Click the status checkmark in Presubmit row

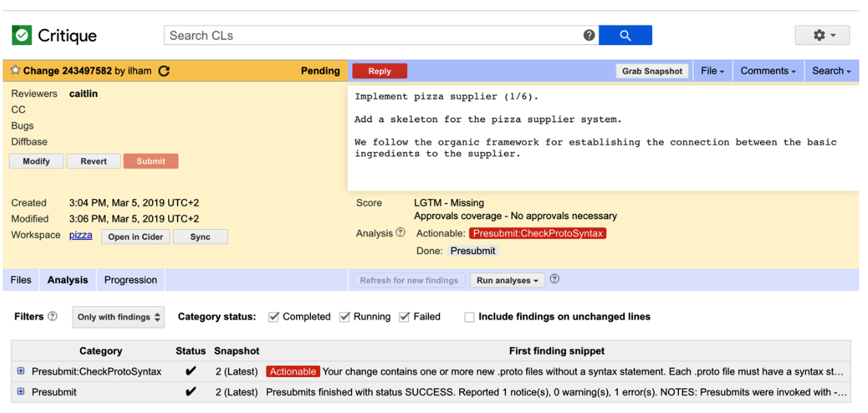(190, 391)
